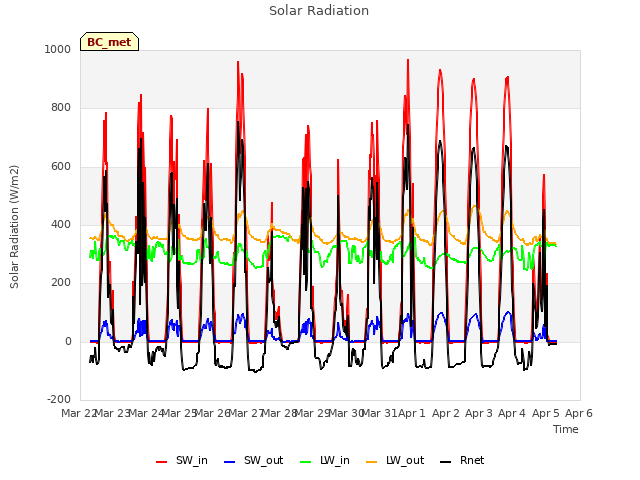Select the SW_in legend label
Image resolution: width=640 pixels, height=480 pixels.
(x=192, y=460)
